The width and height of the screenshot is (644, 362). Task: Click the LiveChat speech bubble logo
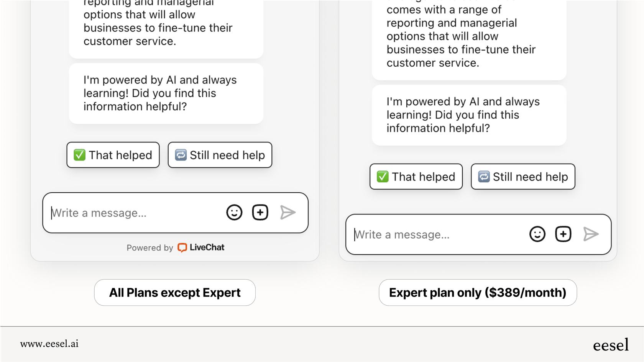coord(182,247)
